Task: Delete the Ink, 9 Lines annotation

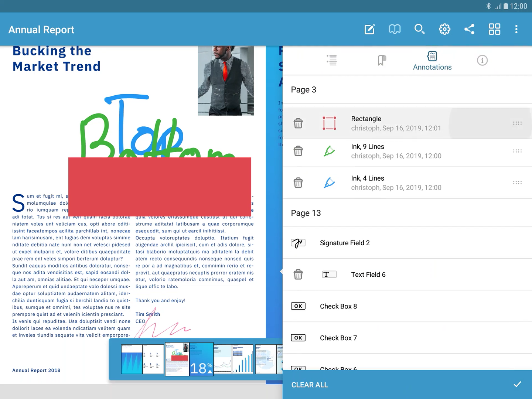Action: [x=298, y=151]
